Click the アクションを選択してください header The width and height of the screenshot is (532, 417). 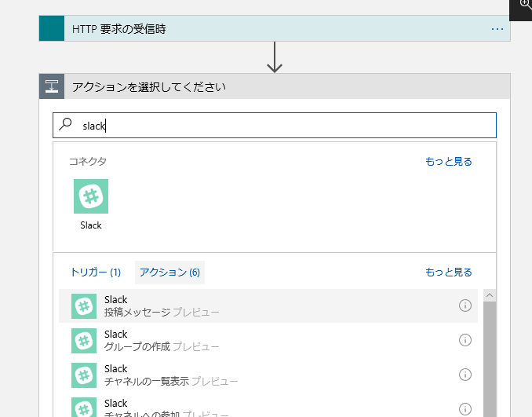(275, 86)
